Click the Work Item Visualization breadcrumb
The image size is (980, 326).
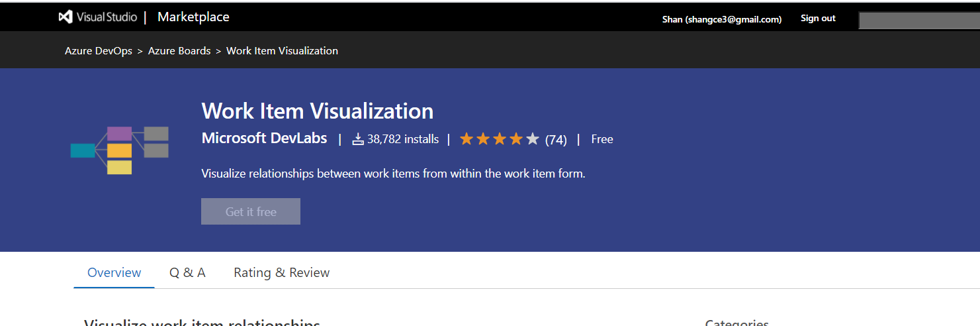[282, 51]
